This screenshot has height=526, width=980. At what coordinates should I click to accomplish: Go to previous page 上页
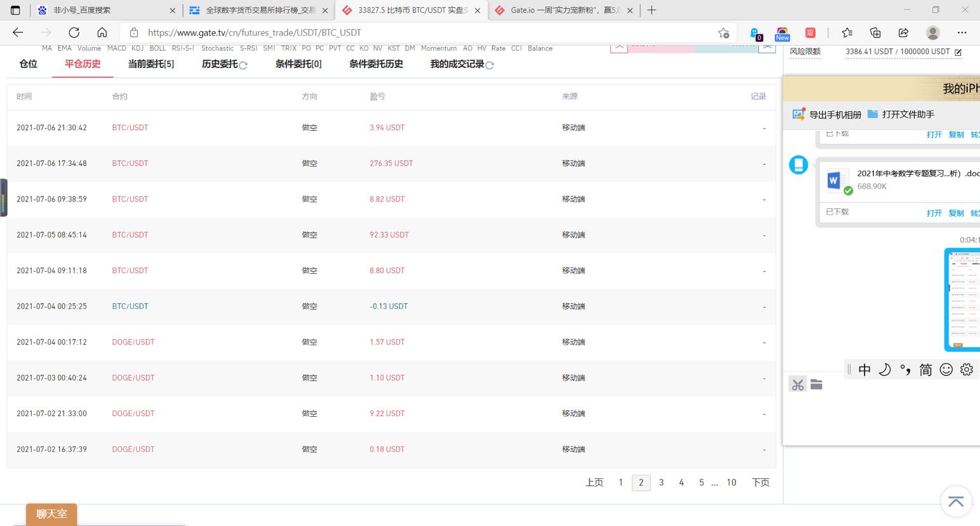pyautogui.click(x=594, y=483)
